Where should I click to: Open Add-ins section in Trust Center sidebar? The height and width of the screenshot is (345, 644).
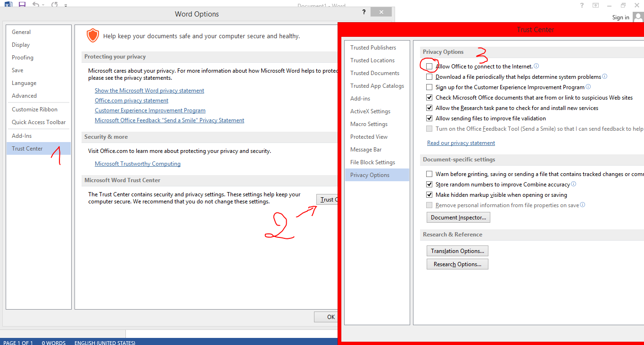tap(377, 99)
